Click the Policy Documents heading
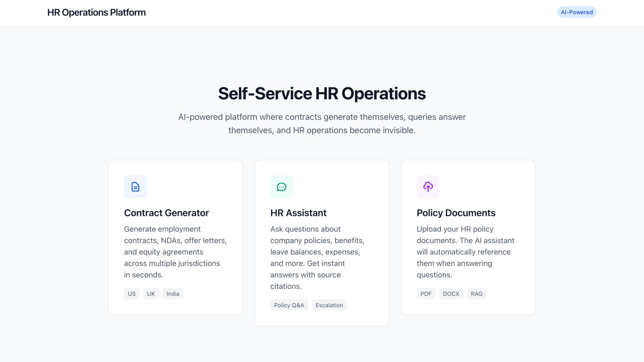This screenshot has height=362, width=644. (456, 213)
